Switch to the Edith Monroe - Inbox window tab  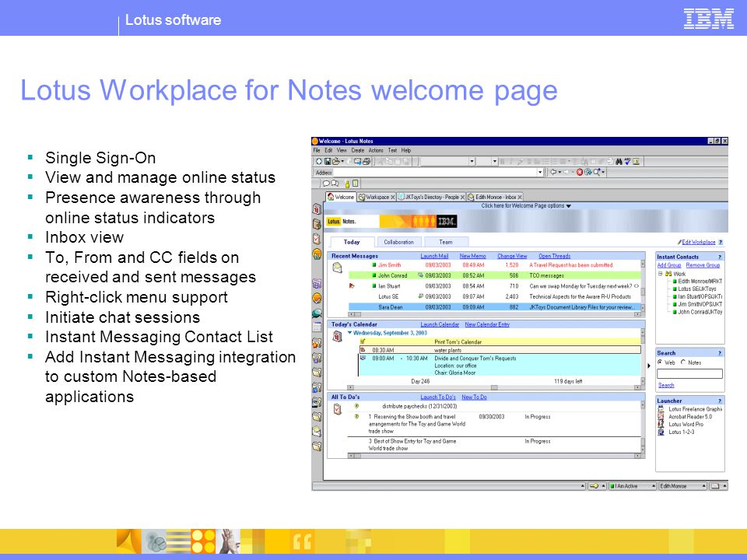coord(495,197)
